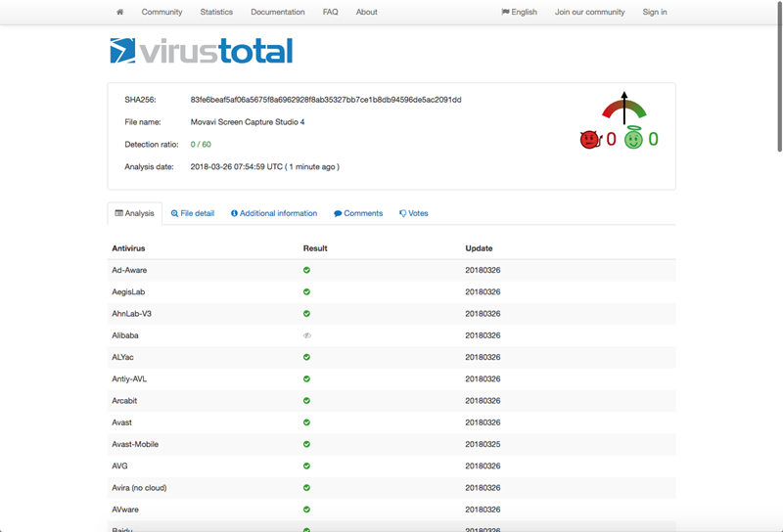Click the green harmless vote count
Screen dimensions: 783x532
[653, 139]
